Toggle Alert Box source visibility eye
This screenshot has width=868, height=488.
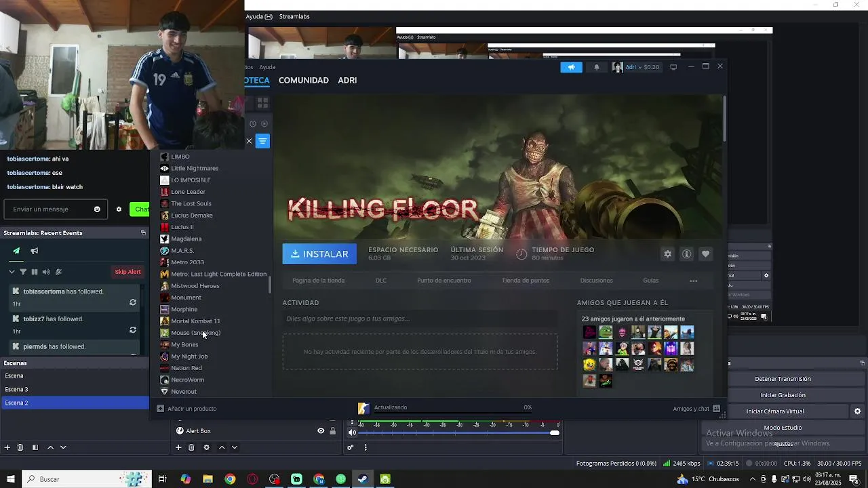tap(321, 431)
